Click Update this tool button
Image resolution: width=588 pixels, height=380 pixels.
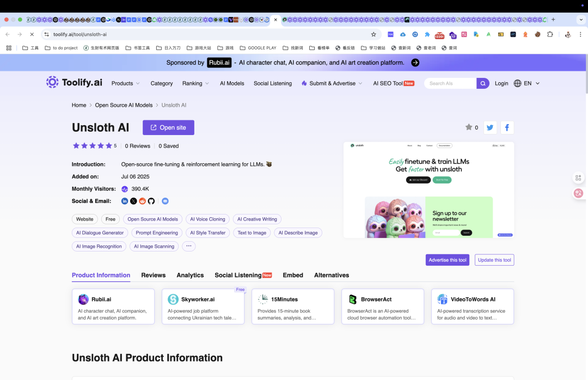(494, 260)
